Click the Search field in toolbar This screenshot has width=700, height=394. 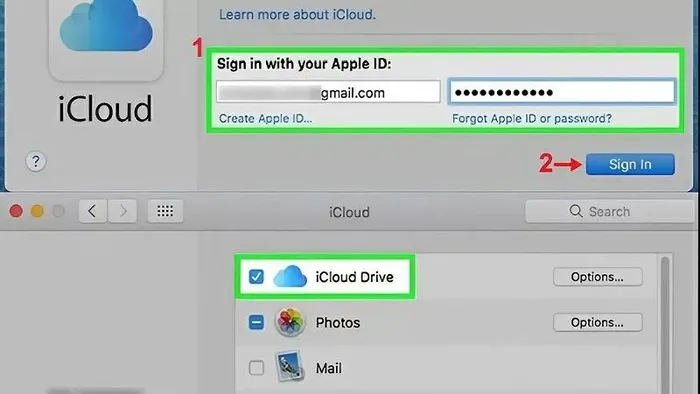coord(609,211)
